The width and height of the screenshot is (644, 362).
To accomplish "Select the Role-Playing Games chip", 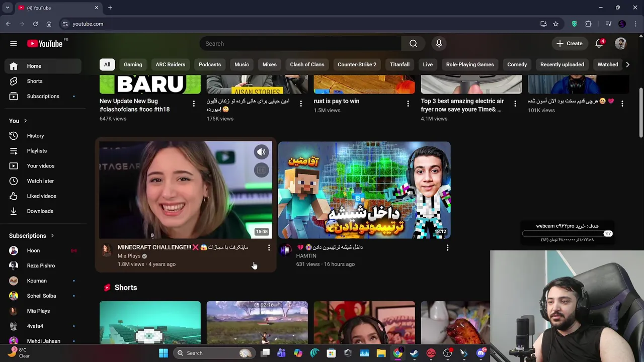I will (x=470, y=64).
